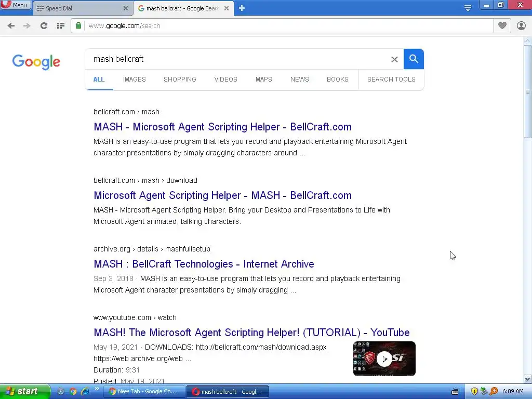Clear the search query with X
Viewport: 532px width, 399px height.
point(394,59)
